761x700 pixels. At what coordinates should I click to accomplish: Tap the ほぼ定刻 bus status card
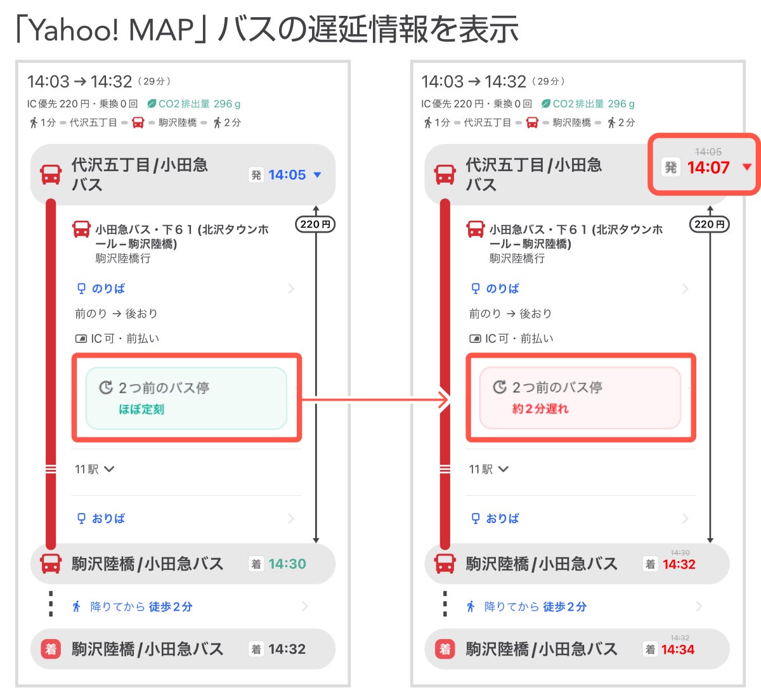pos(186,398)
